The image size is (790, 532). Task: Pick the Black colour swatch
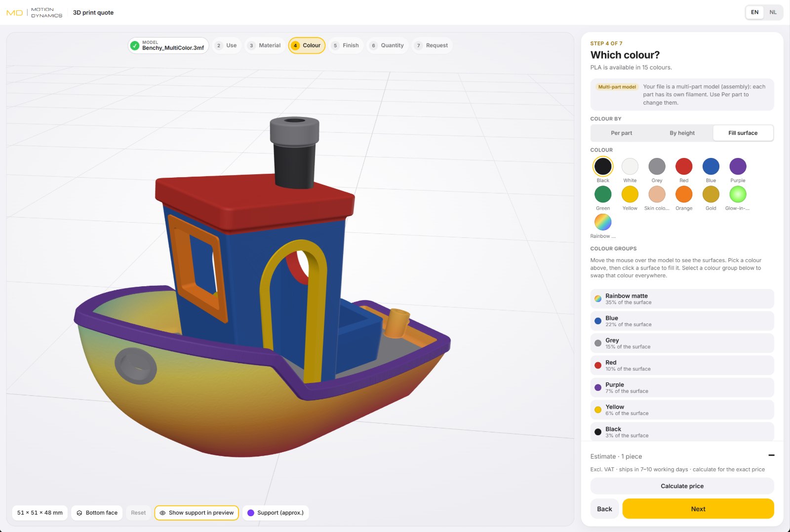[x=603, y=166]
